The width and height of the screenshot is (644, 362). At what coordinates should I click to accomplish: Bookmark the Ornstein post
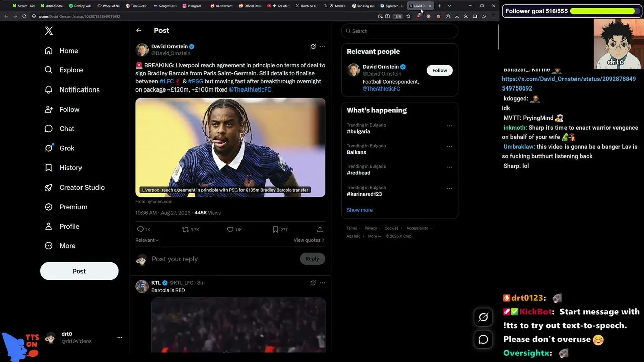tap(275, 229)
